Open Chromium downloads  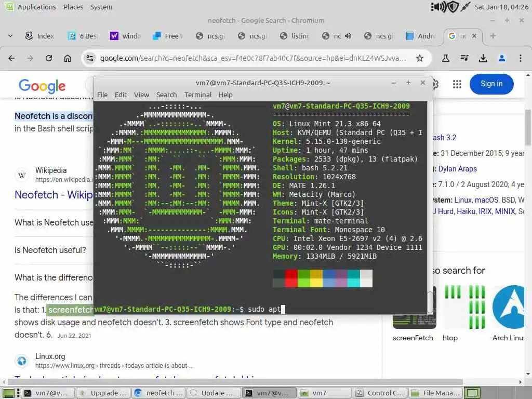(x=483, y=58)
